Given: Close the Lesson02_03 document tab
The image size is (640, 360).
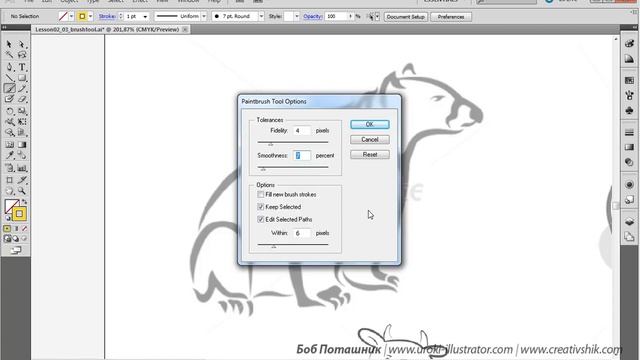Looking at the screenshot, I should pos(185,29).
